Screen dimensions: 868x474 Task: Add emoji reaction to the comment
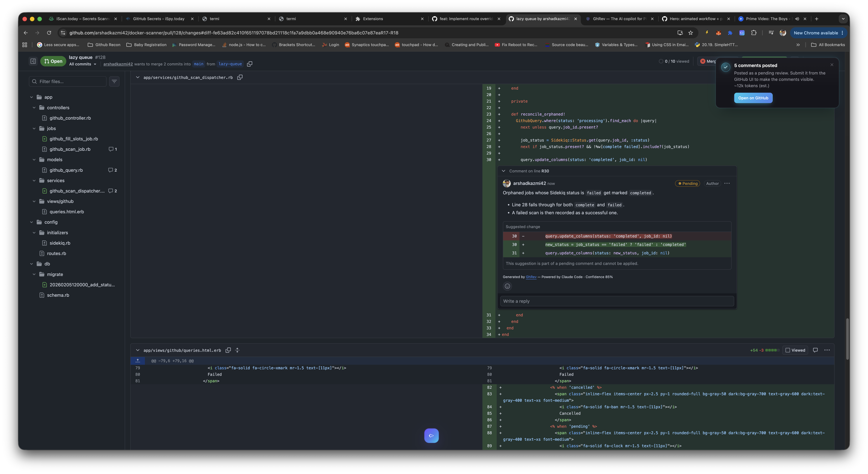(507, 286)
